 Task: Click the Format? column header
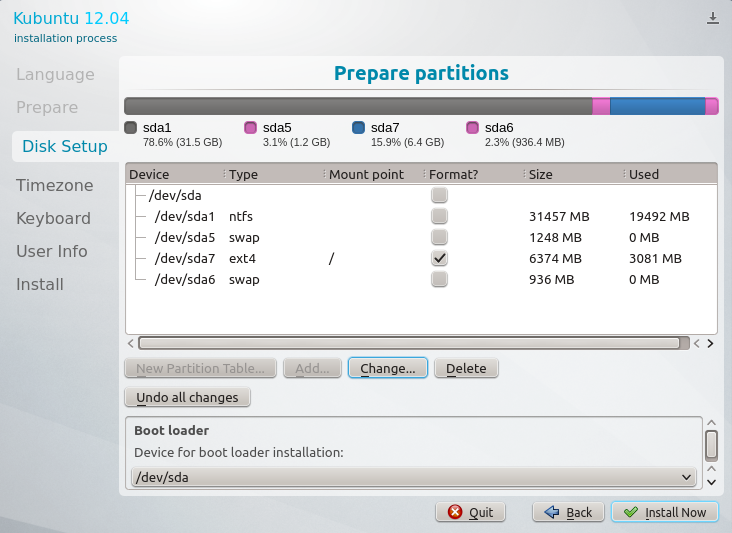click(475, 174)
